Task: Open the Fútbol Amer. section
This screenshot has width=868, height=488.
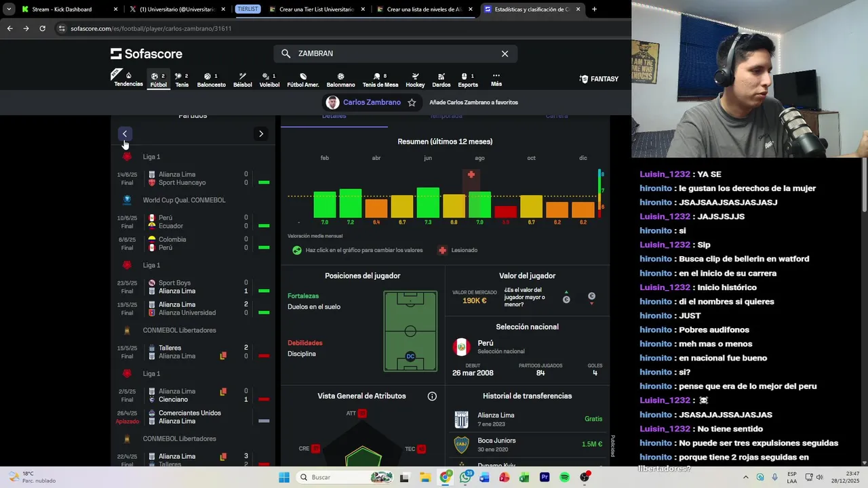Action: (303, 79)
